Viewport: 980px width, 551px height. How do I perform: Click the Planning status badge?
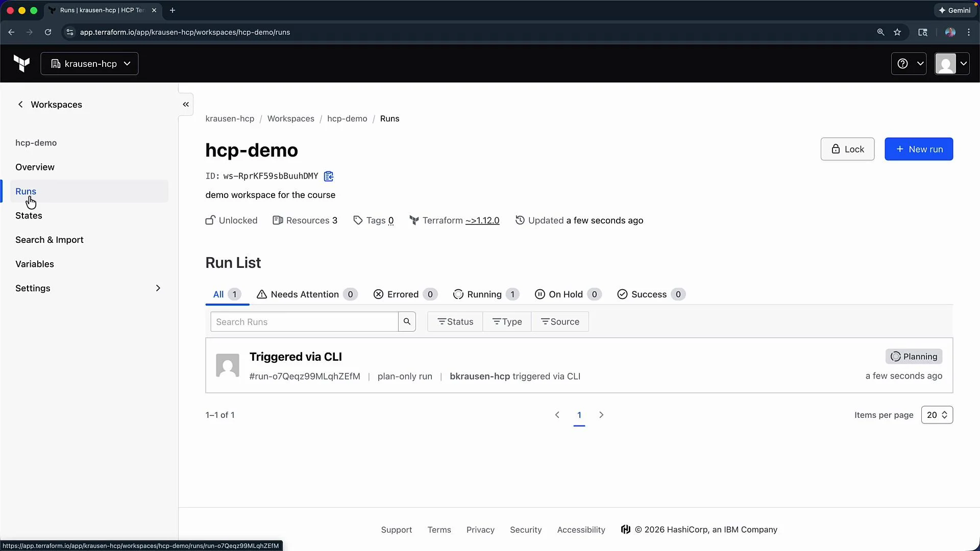[x=914, y=357]
